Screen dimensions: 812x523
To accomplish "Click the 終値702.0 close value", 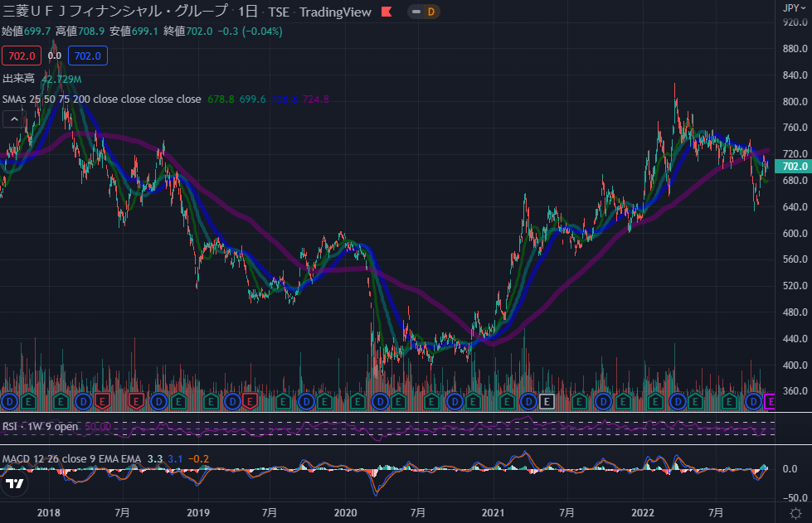I will 188,31.
